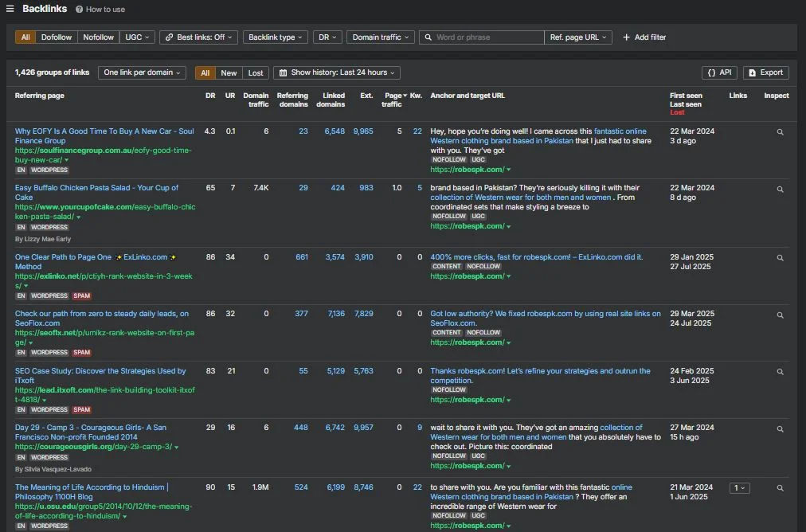Sort by Kw. column header
806x532 pixels.
(x=416, y=96)
